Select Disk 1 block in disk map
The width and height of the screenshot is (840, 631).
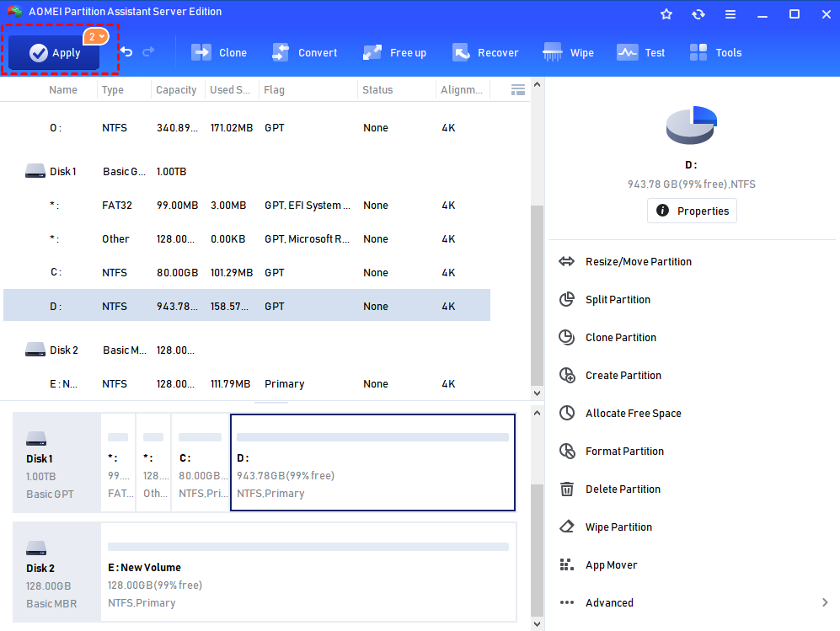(x=56, y=463)
